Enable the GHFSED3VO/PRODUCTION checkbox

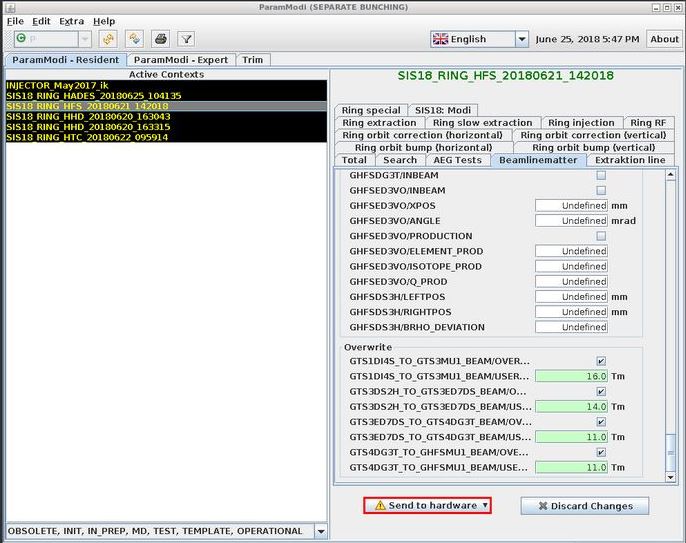[x=601, y=236]
